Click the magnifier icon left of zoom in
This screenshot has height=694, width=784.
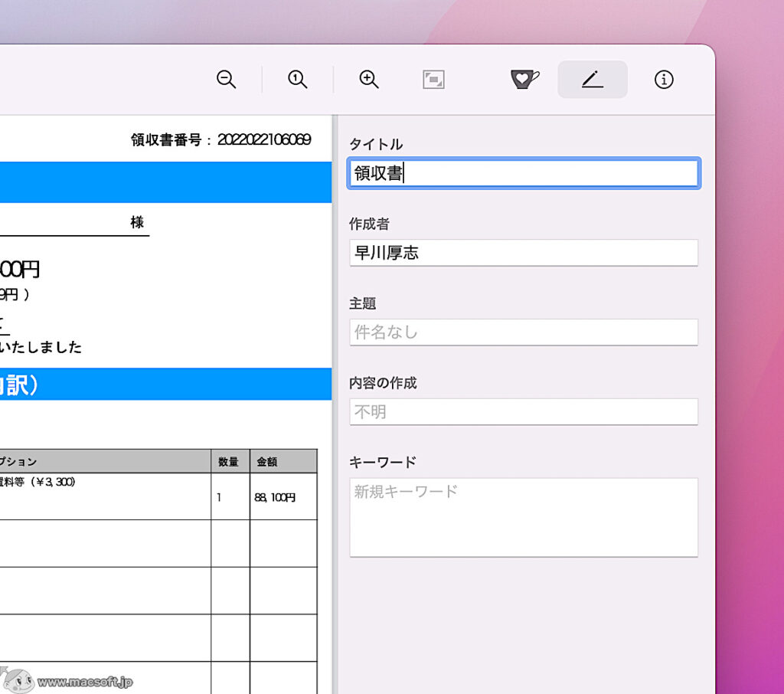click(297, 79)
